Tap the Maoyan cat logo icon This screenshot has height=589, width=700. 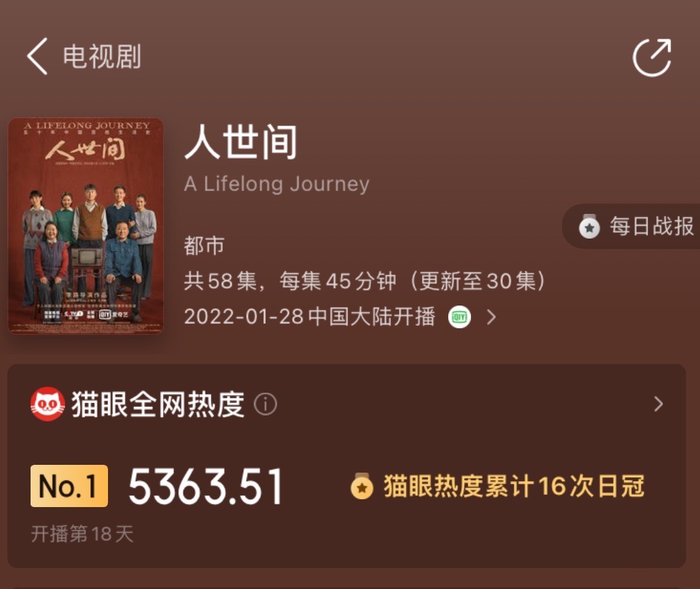coord(47,404)
